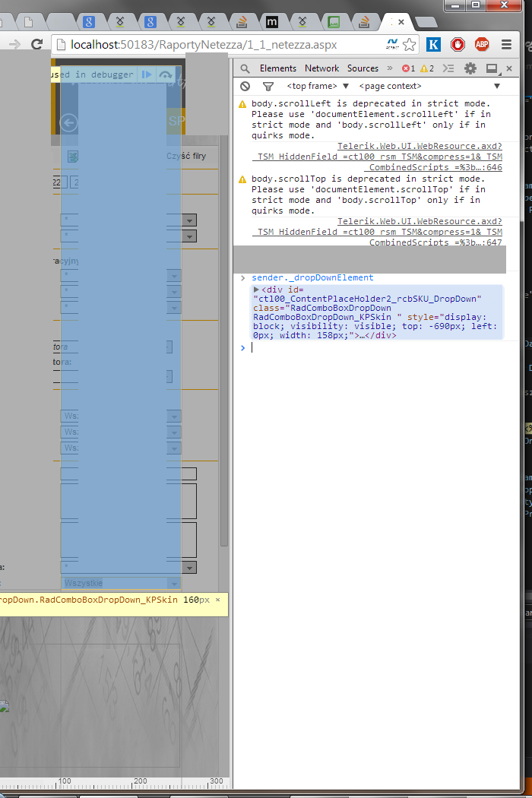This screenshot has height=798, width=532.
Task: Change DevTools dock side icon
Action: 492,68
